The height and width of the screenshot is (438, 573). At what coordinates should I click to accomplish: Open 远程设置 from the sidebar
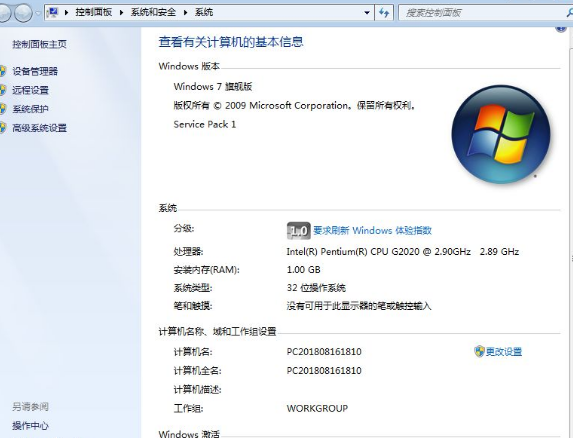pos(30,90)
